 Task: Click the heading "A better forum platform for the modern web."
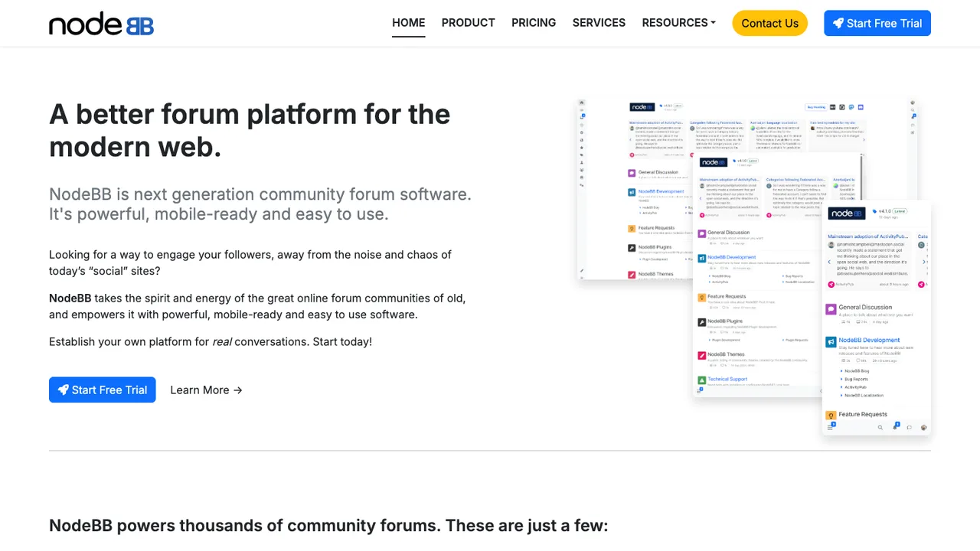click(x=250, y=130)
